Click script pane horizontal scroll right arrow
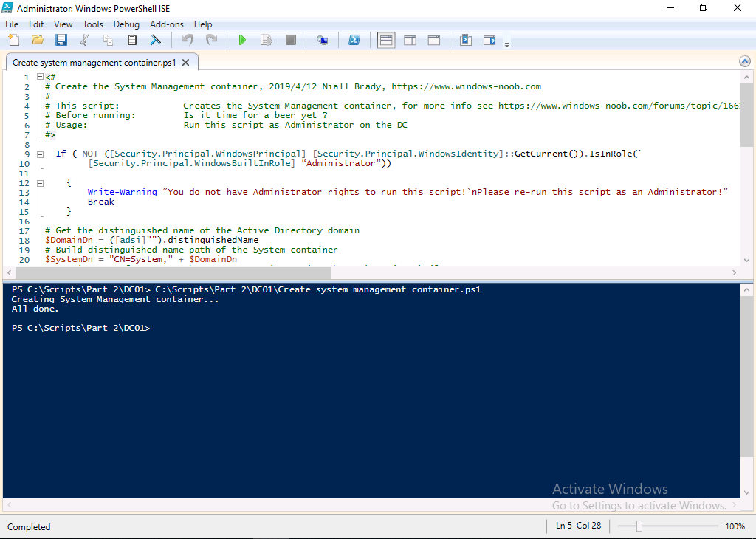This screenshot has width=756, height=539. pos(735,273)
